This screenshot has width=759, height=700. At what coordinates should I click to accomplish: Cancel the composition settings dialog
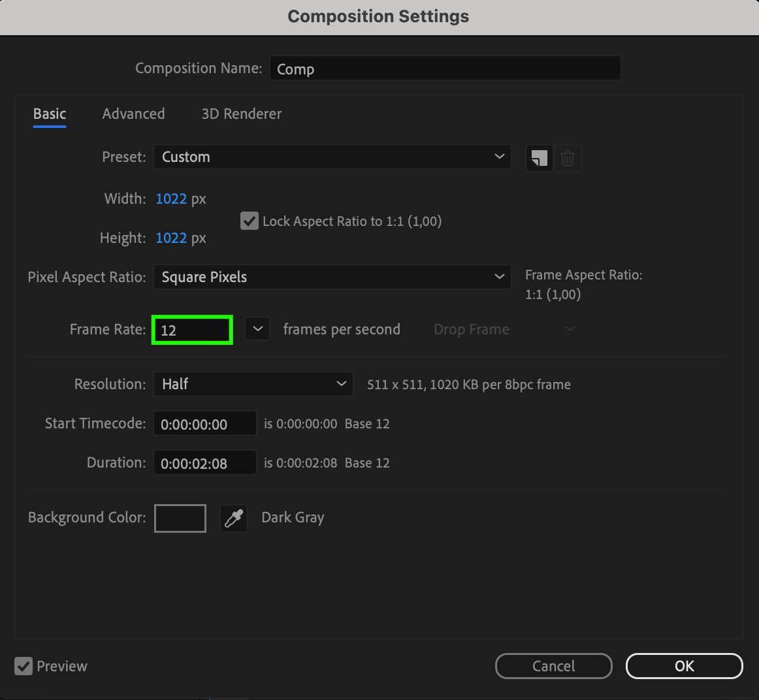click(553, 666)
